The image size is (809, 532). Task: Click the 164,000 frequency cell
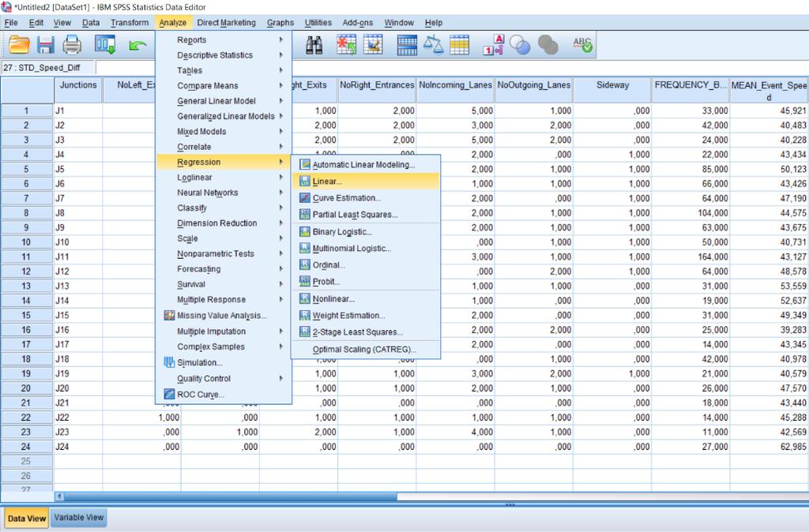[690, 257]
